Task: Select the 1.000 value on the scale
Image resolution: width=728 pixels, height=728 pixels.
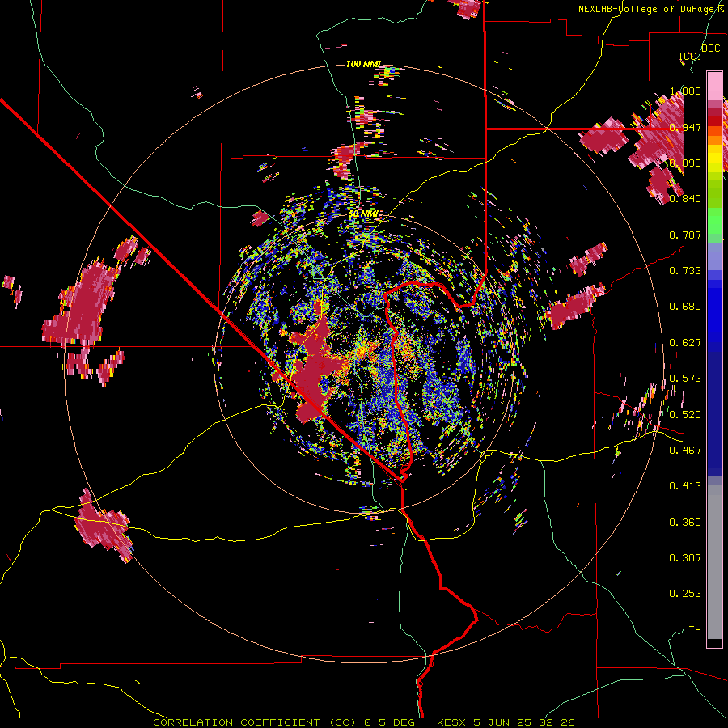Action: tap(685, 91)
